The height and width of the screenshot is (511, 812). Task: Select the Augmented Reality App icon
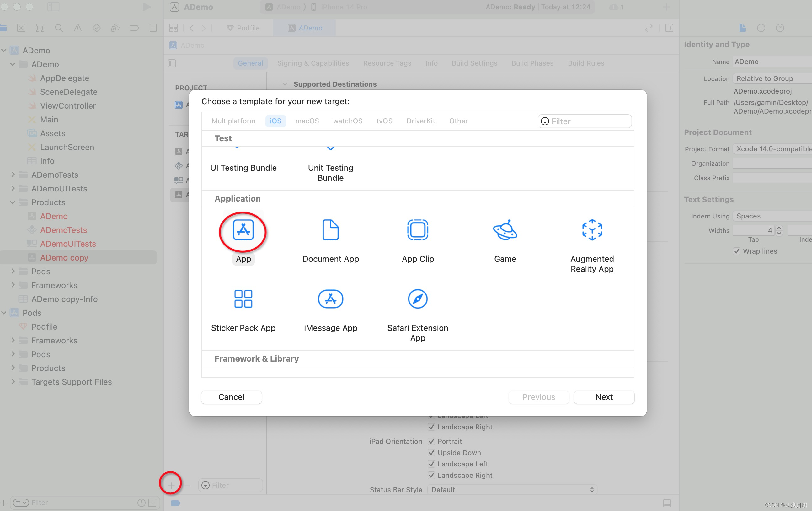pyautogui.click(x=592, y=229)
